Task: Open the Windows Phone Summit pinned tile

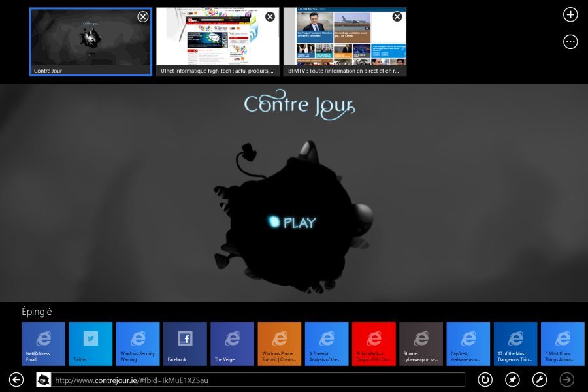Action: (x=280, y=344)
